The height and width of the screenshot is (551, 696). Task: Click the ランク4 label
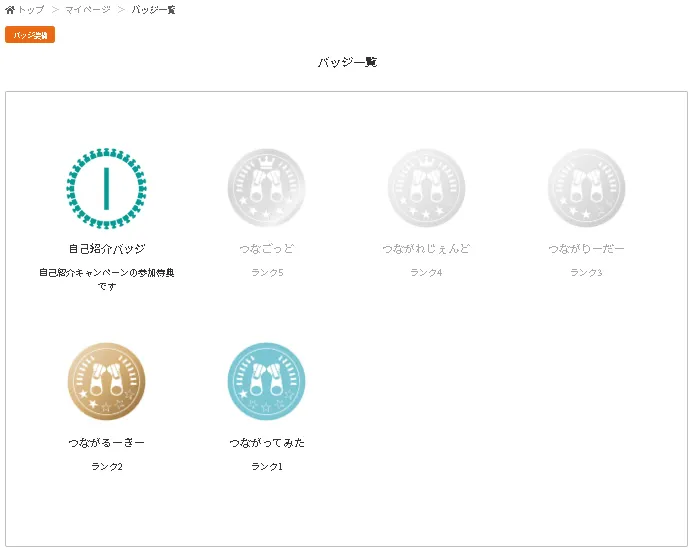tap(426, 273)
